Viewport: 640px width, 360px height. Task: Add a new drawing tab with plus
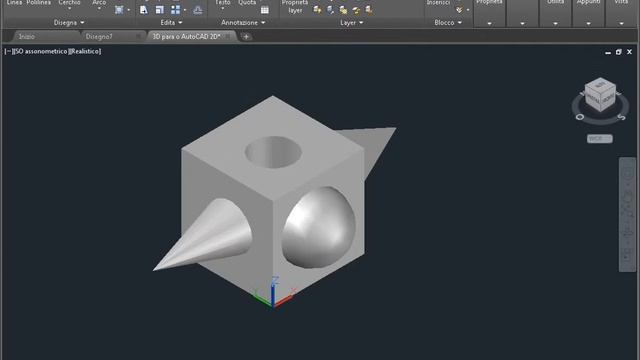pos(246,37)
